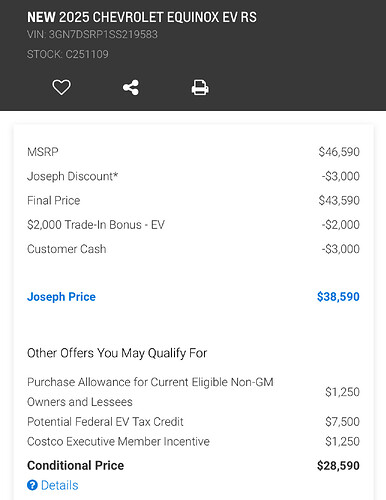Click the Potential Federal EV Tax Credit row
Image resolution: width=386 pixels, height=500 pixels.
pos(193,422)
